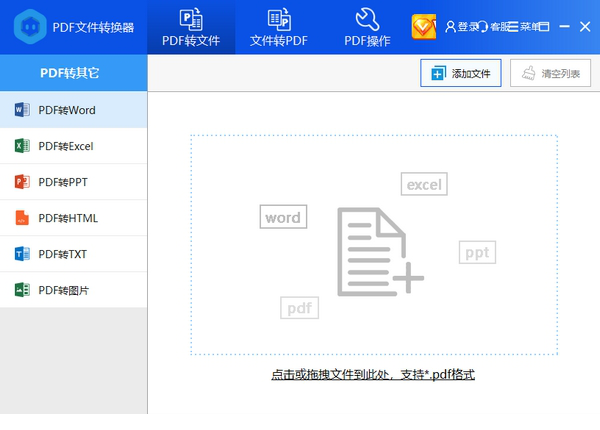Click the broom icon on 清空列表
Viewport: 600px width, 430px height.
tap(529, 73)
